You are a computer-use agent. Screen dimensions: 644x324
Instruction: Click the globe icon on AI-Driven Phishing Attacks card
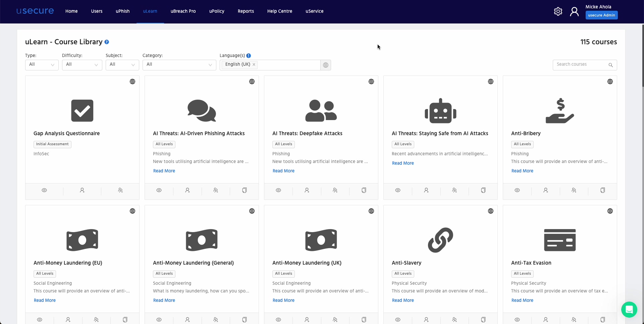click(x=252, y=82)
